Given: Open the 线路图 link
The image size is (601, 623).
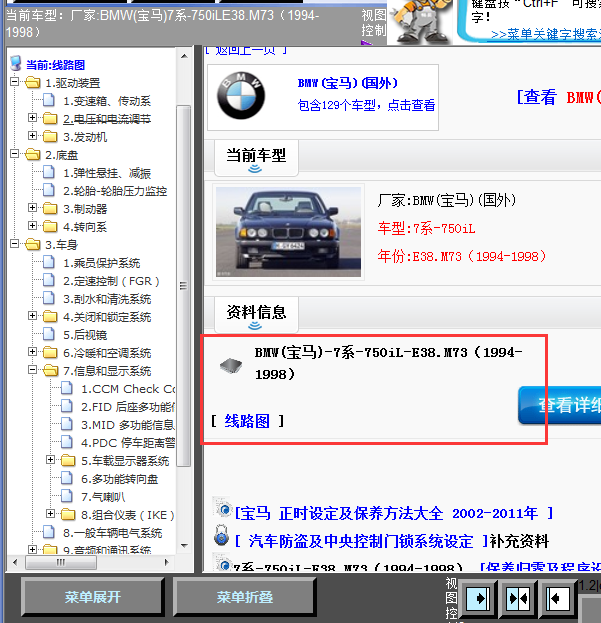Looking at the screenshot, I should (247, 421).
